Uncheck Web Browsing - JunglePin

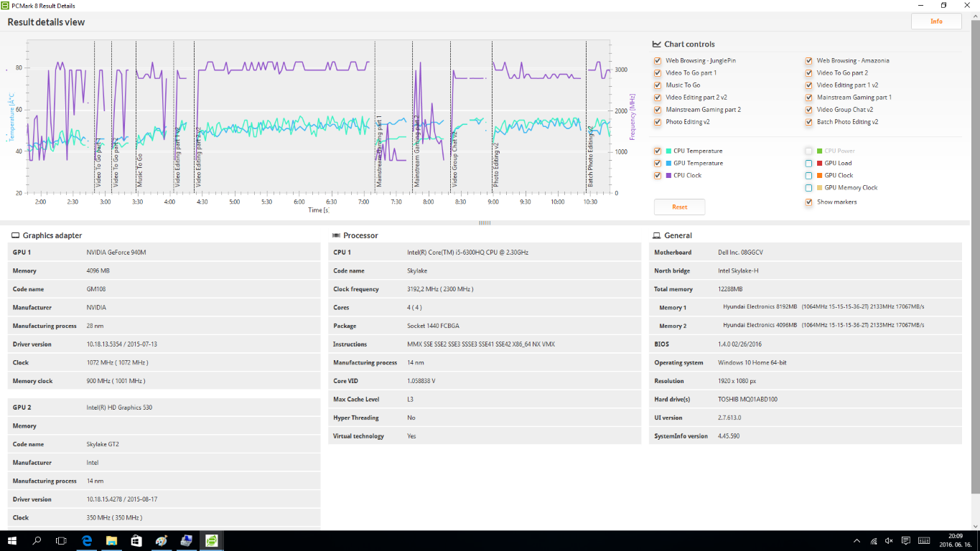click(x=658, y=61)
